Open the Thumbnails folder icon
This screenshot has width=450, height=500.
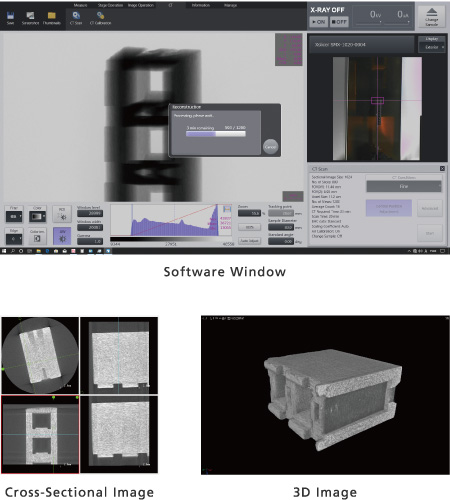[x=51, y=16]
